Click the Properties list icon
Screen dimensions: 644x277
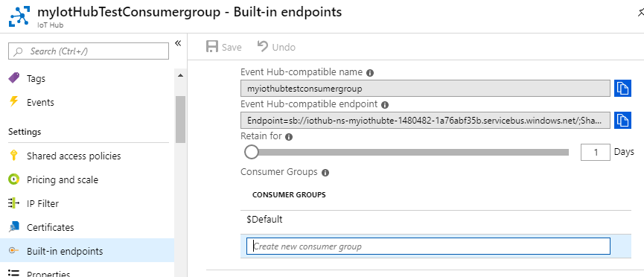[x=14, y=274]
